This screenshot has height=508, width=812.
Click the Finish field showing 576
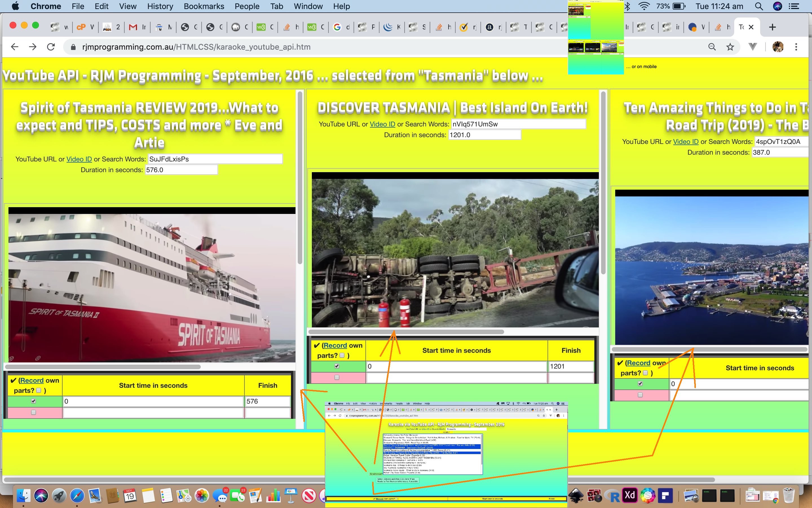[x=267, y=401]
